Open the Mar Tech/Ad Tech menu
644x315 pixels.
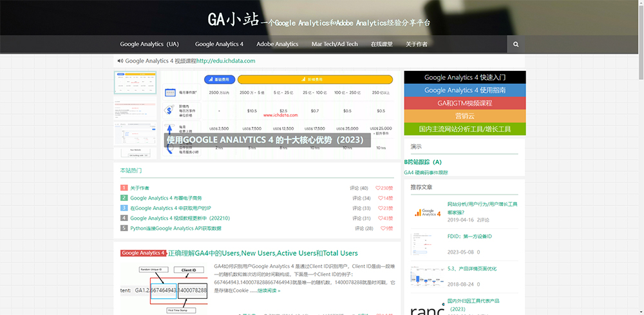(x=334, y=44)
